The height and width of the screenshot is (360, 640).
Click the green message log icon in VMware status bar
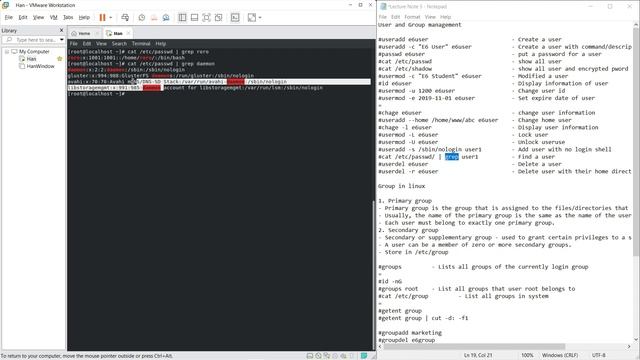coord(364,356)
